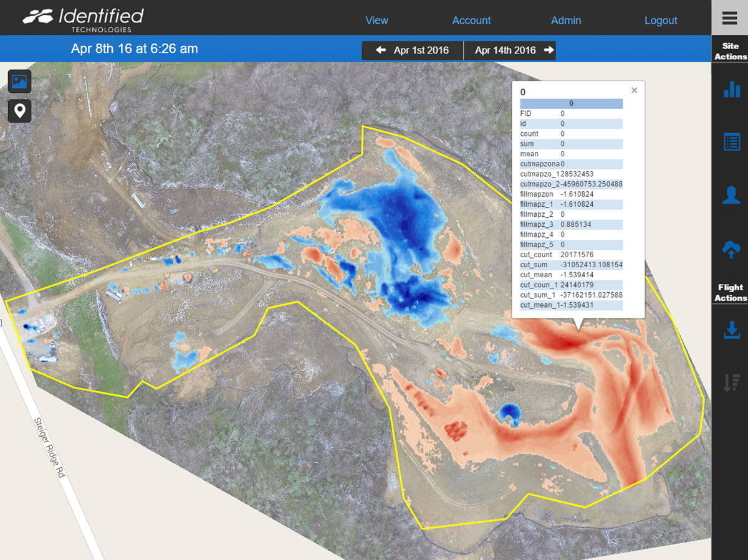The image size is (748, 560).
Task: Click the greyed-out sort icon in the sidebar
Action: 731,382
